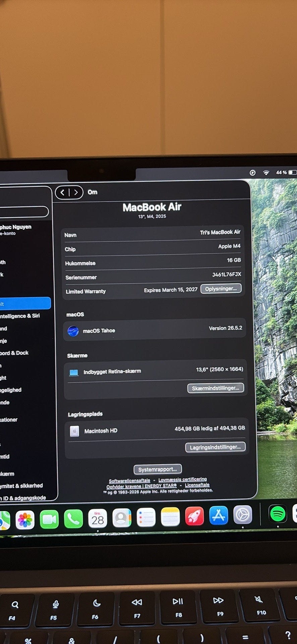Image resolution: width=297 pixels, height=644 pixels.
Task: Click the serial number J461L76FJX
Action: pyautogui.click(x=227, y=274)
